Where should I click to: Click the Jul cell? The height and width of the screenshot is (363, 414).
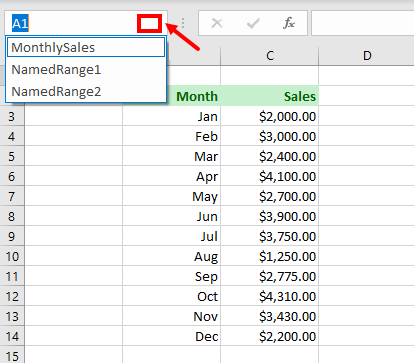(x=172, y=236)
